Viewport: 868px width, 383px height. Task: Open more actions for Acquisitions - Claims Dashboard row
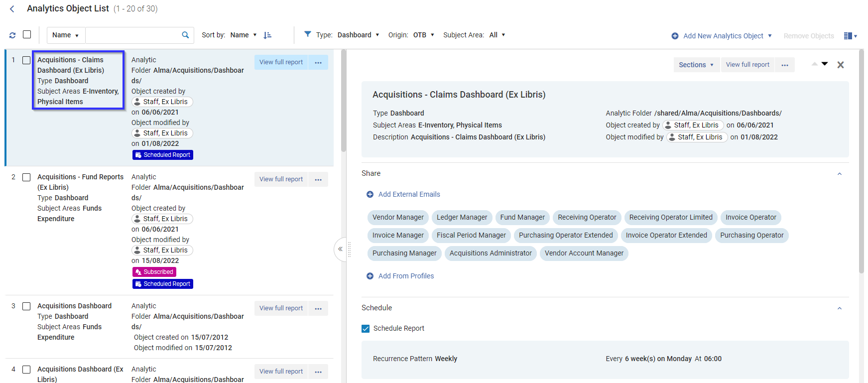(x=318, y=62)
